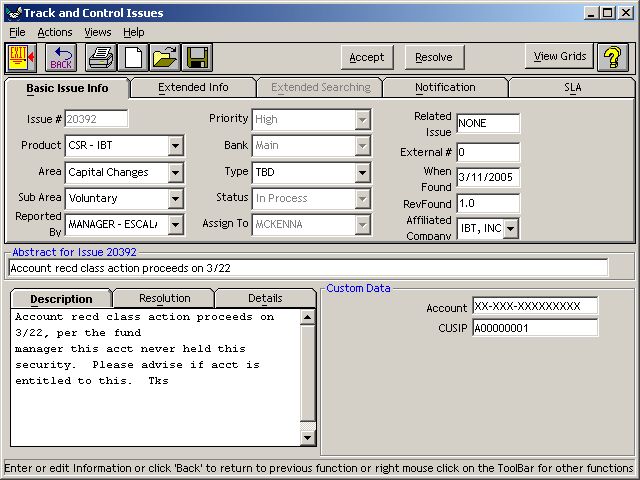
Task: Click the Issue # field
Action: point(96,119)
